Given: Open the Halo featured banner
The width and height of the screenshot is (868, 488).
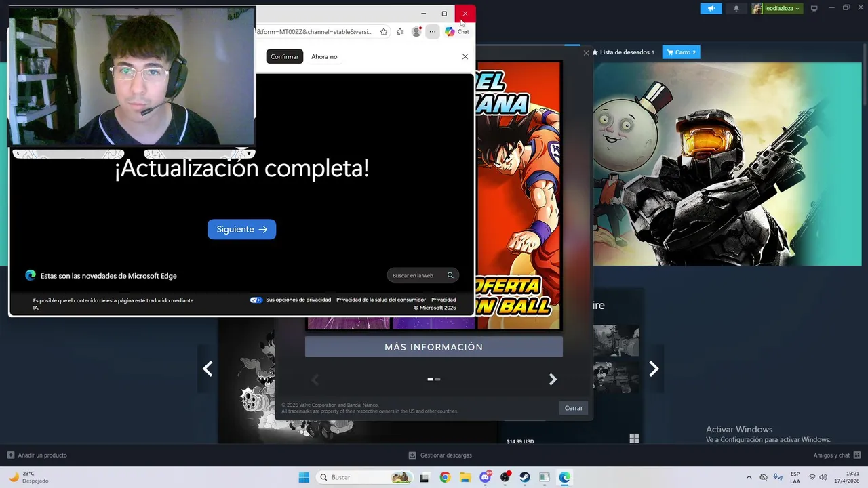Looking at the screenshot, I should tap(728, 164).
